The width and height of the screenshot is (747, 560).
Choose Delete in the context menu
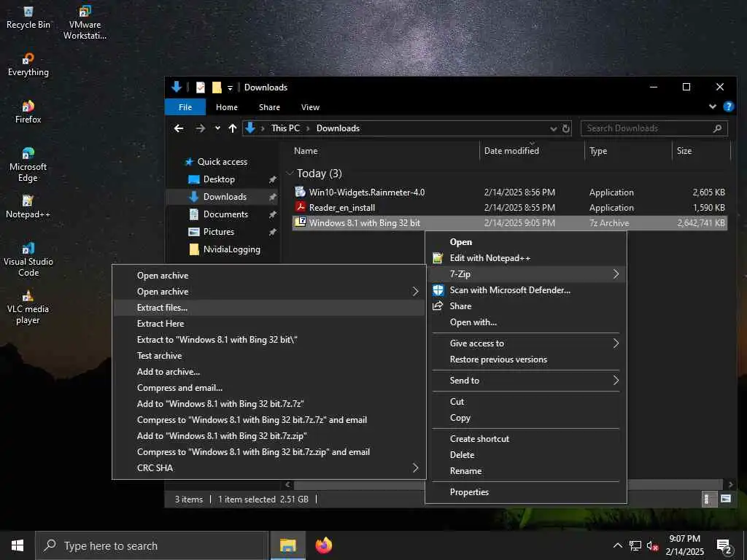pos(526,455)
